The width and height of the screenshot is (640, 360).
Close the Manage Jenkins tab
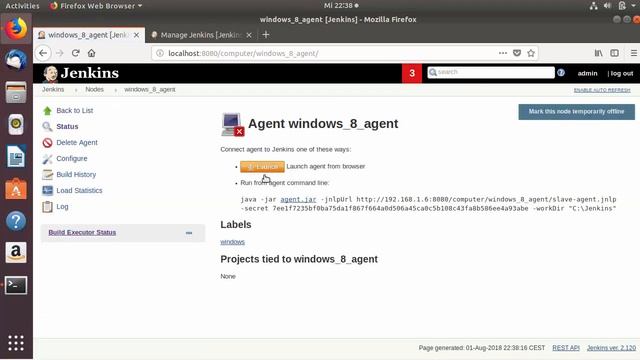[249, 35]
